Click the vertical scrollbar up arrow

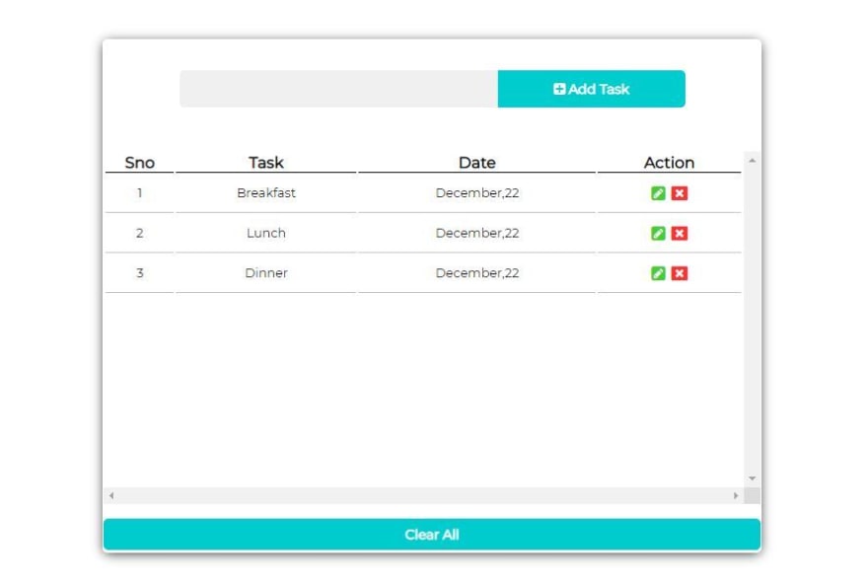pyautogui.click(x=752, y=161)
